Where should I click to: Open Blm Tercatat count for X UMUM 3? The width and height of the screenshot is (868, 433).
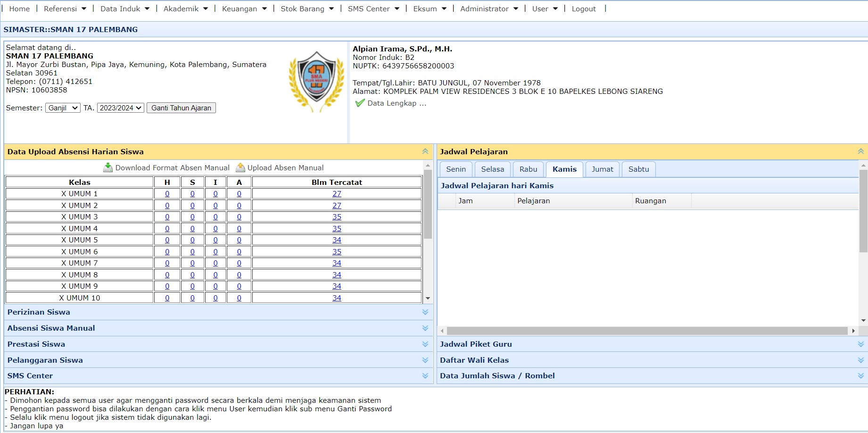[x=337, y=217]
